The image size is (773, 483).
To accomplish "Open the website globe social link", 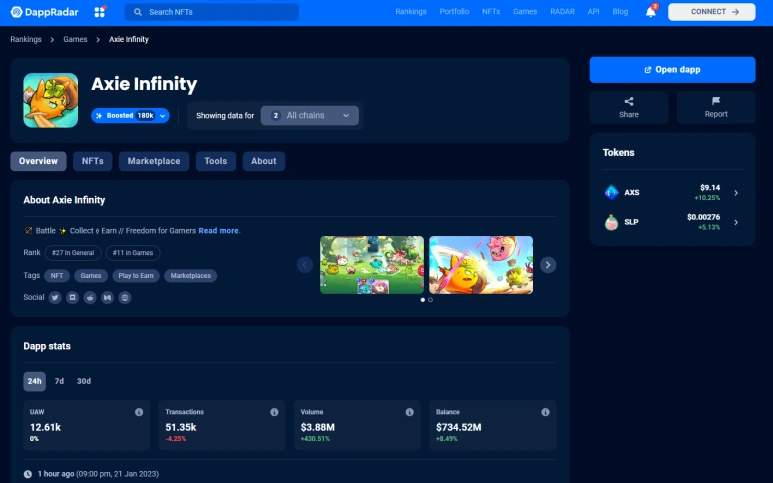I will pos(125,298).
